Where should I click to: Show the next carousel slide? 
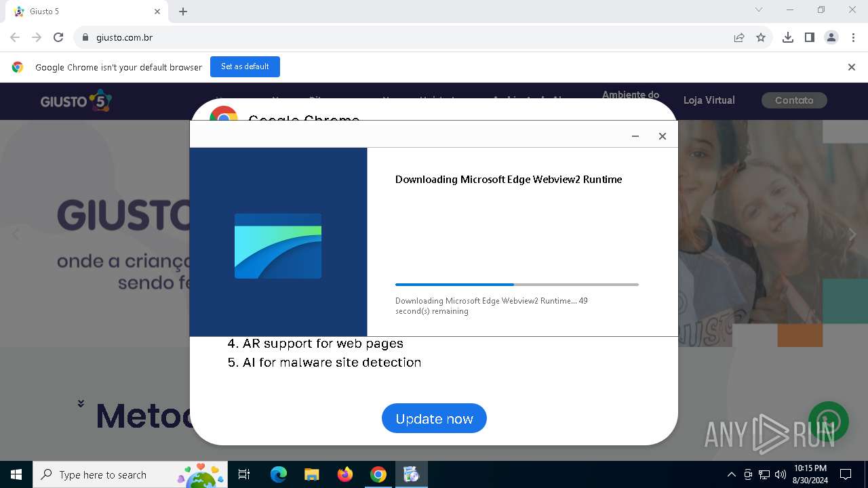coord(852,235)
